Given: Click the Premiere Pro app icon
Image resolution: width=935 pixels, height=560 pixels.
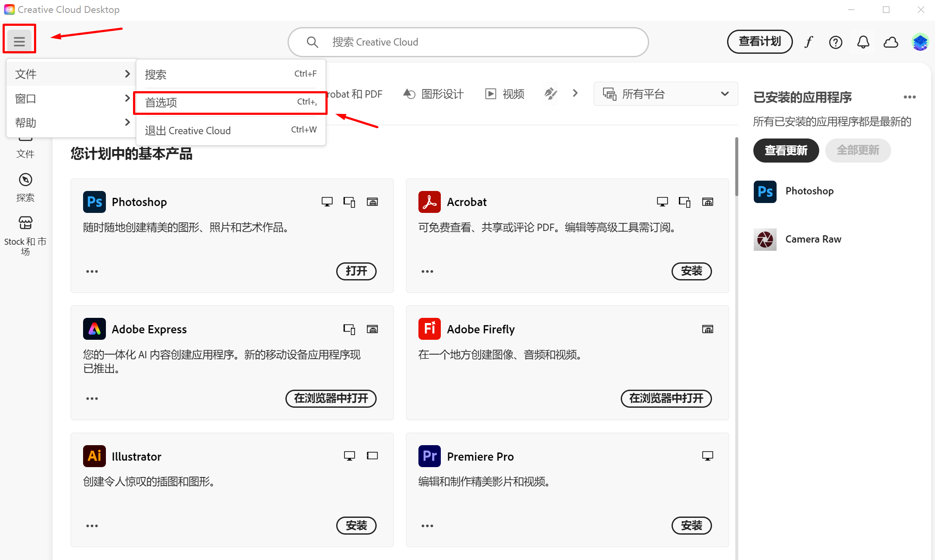Looking at the screenshot, I should (430, 456).
